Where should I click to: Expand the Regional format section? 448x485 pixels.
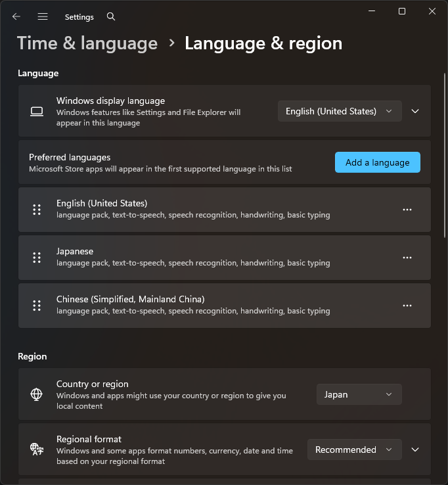pyautogui.click(x=415, y=450)
